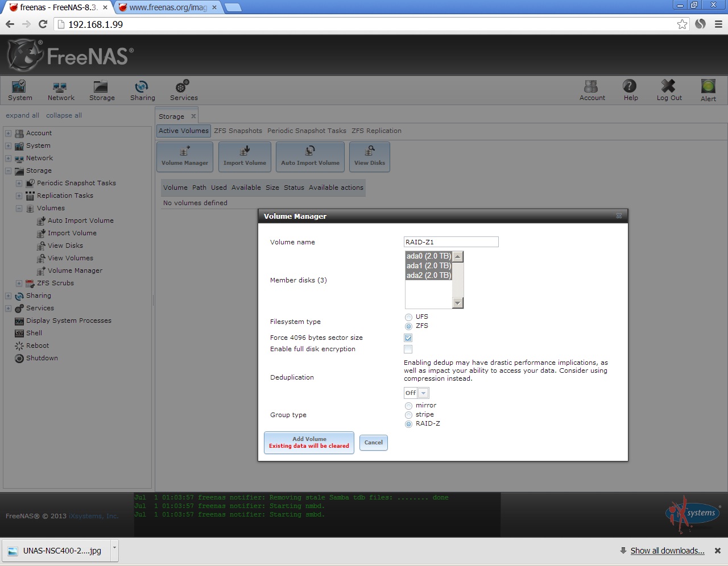728x566 pixels.
Task: Click the expand all link
Action: tap(22, 115)
